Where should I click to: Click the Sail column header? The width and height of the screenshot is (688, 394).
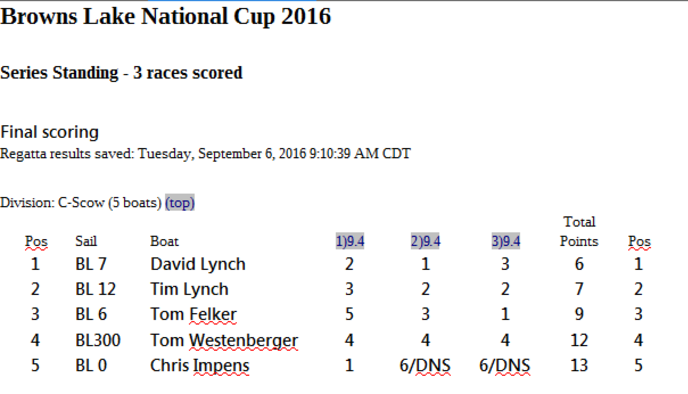pos(86,241)
